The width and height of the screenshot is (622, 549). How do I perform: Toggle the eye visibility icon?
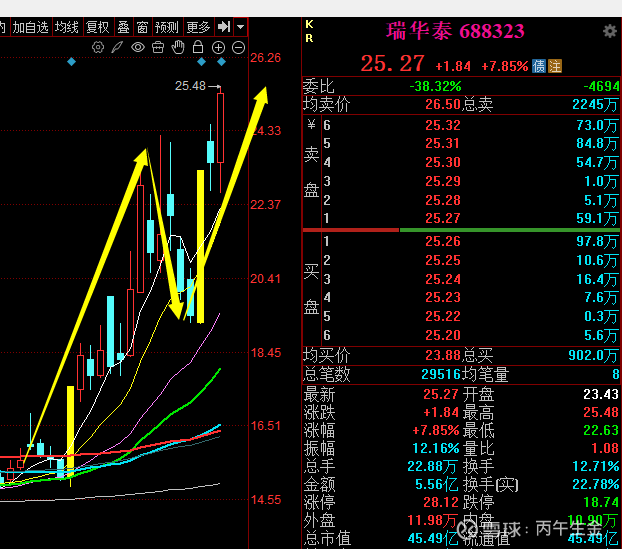(x=138, y=48)
